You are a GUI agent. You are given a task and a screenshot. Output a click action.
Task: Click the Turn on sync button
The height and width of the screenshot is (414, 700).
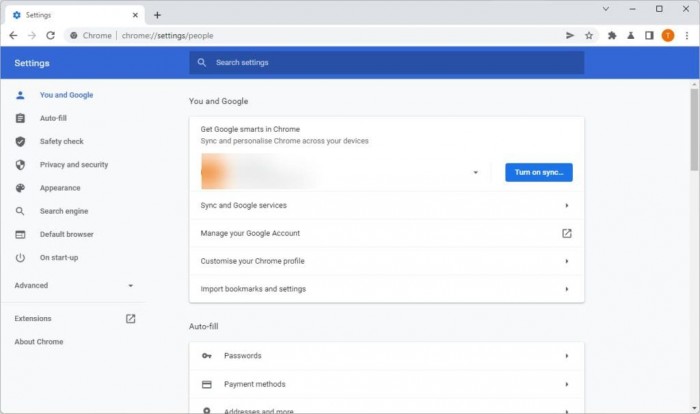click(538, 172)
